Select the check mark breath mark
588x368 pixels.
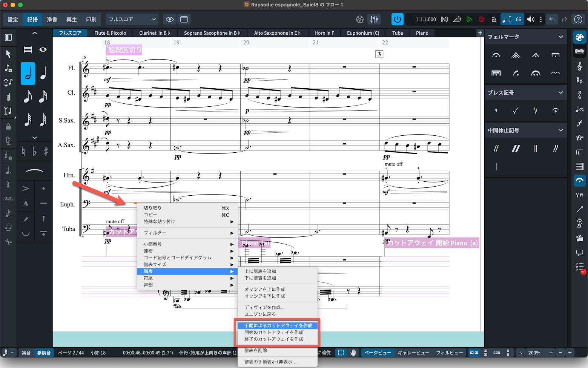[x=516, y=111]
